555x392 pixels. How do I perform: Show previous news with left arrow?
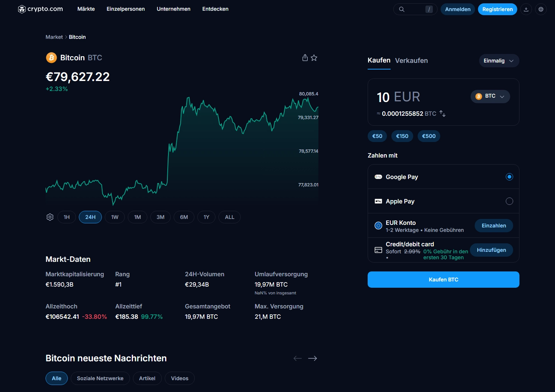coord(298,358)
